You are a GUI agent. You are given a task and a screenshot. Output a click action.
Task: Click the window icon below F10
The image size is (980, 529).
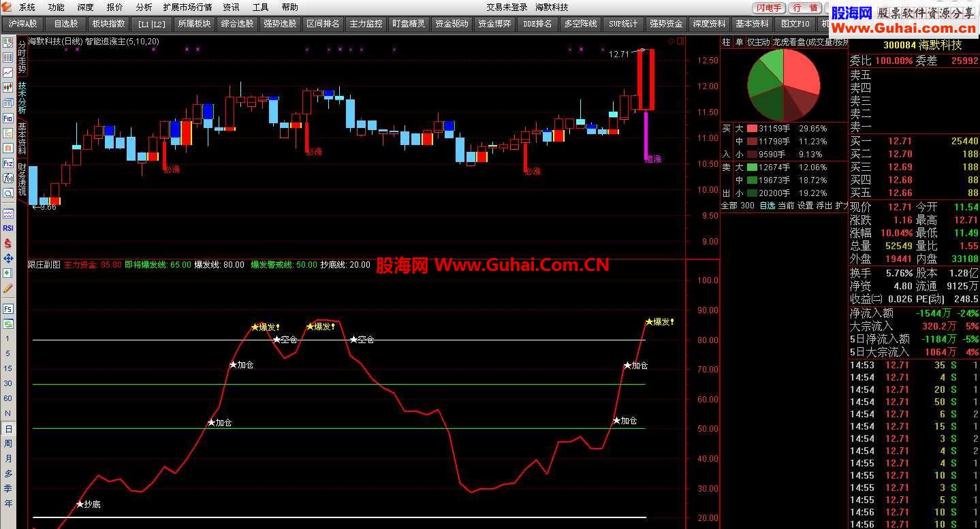(x=8, y=133)
